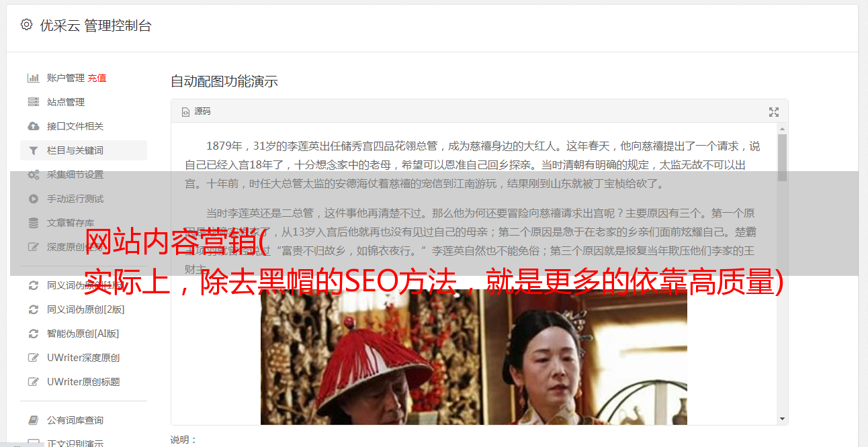
Task: Click the gear icon beside 优采云 管理控制台
Action: pos(26,25)
